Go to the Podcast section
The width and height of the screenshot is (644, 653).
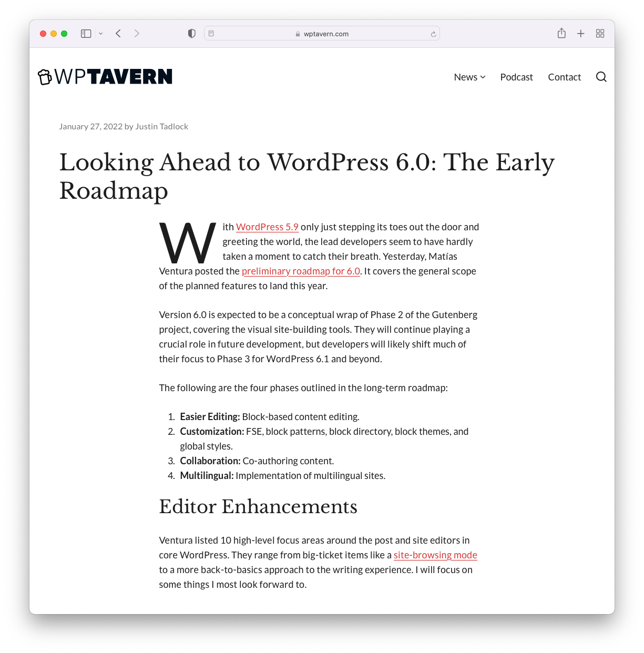pyautogui.click(x=516, y=77)
